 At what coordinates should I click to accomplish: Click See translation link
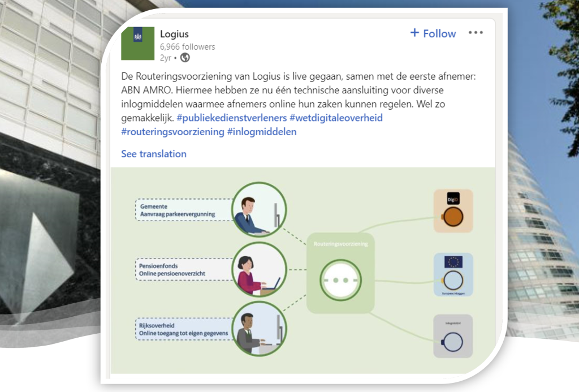153,154
